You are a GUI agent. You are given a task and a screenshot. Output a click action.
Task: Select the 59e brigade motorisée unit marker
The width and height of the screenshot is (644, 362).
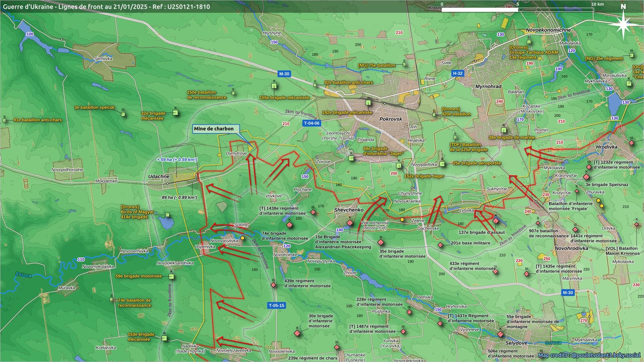[171, 277]
